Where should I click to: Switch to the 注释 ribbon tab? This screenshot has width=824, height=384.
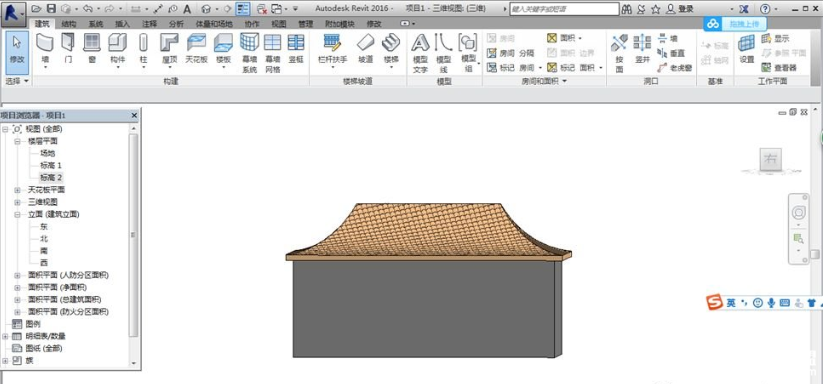click(149, 24)
